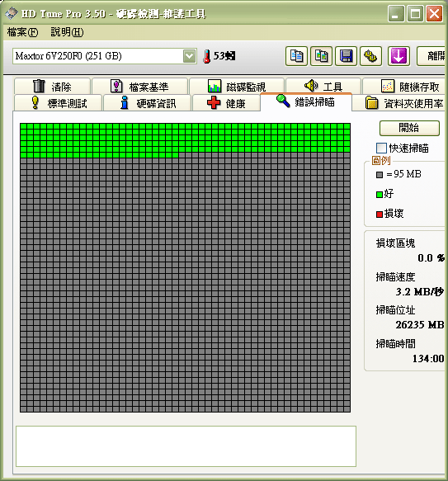The image size is (448, 481).
Task: Click the copy screenshot to clipboard icon
Action: point(321,56)
